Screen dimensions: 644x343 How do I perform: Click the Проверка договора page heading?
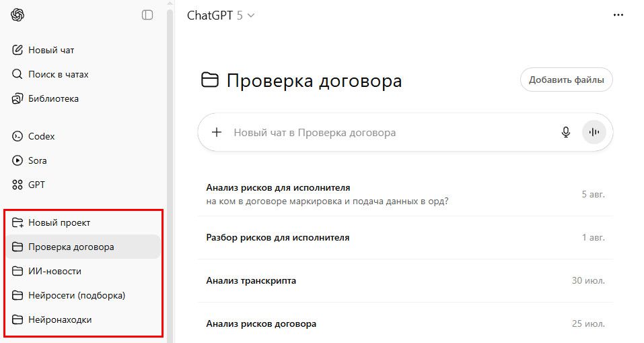tap(314, 81)
